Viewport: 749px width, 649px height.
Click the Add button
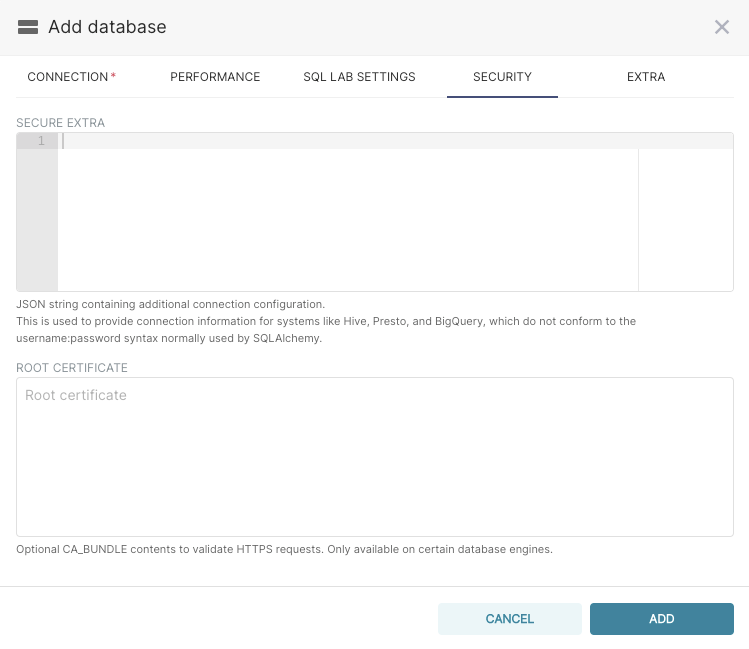coord(662,619)
